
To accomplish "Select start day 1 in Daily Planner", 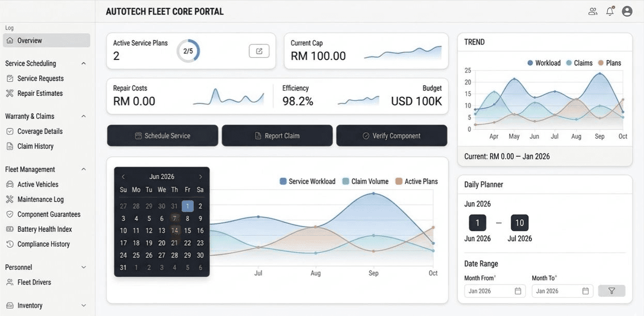I will [x=478, y=223].
